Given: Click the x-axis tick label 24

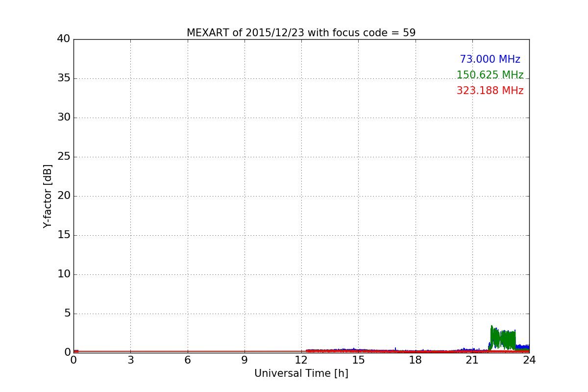Looking at the screenshot, I should (x=529, y=360).
